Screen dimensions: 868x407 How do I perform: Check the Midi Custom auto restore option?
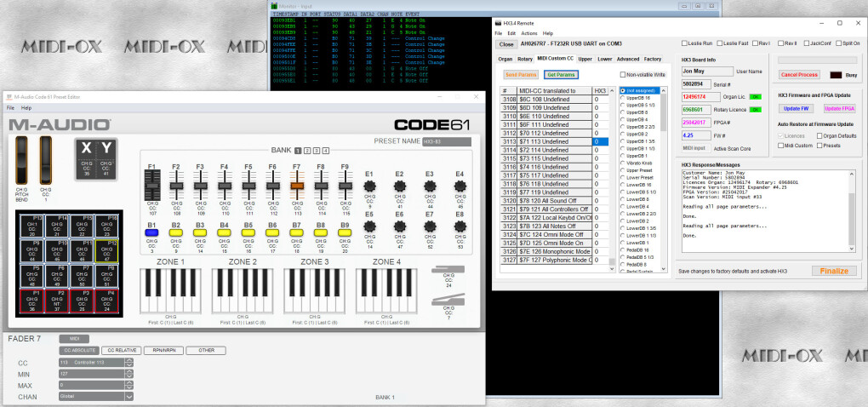pyautogui.click(x=781, y=146)
